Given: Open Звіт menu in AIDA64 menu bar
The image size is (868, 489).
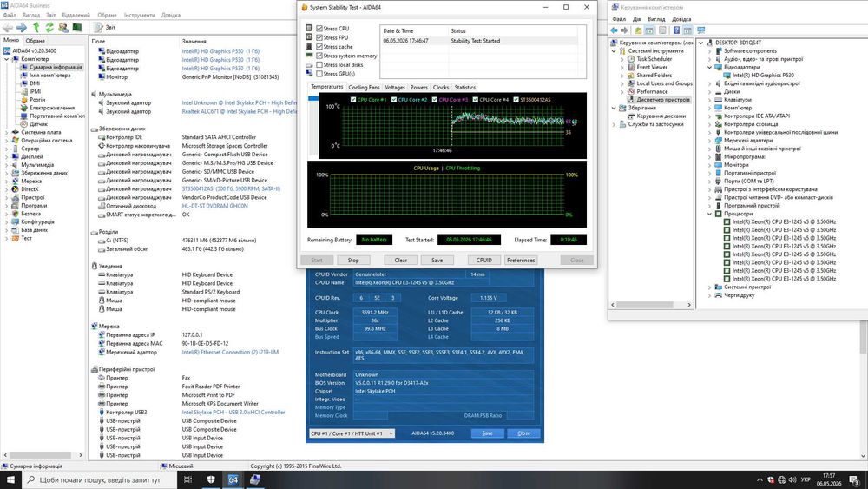Looking at the screenshot, I should [51, 15].
